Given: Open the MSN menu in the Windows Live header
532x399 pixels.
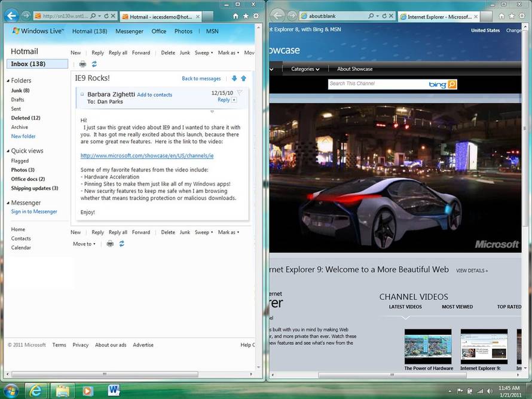Looking at the screenshot, I should tap(212, 31).
